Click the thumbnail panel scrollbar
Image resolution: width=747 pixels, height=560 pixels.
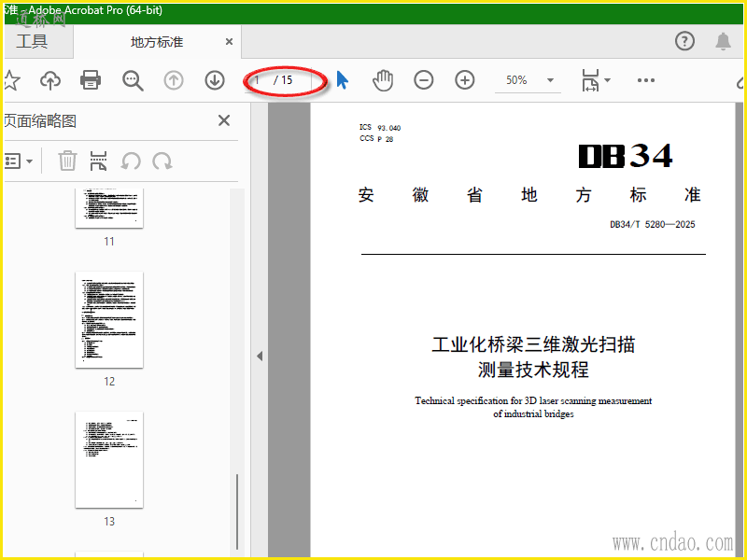click(x=237, y=511)
